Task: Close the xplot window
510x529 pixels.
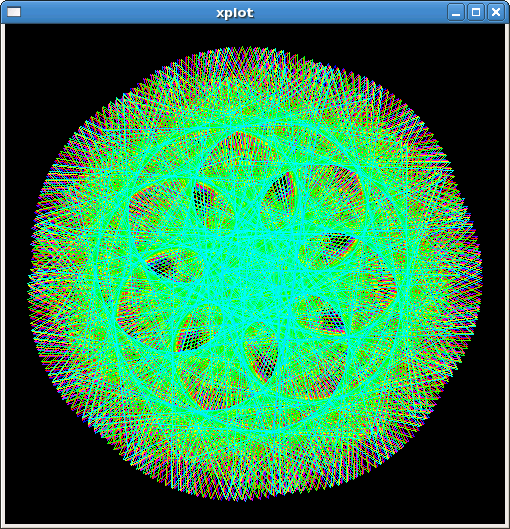Action: [496, 12]
